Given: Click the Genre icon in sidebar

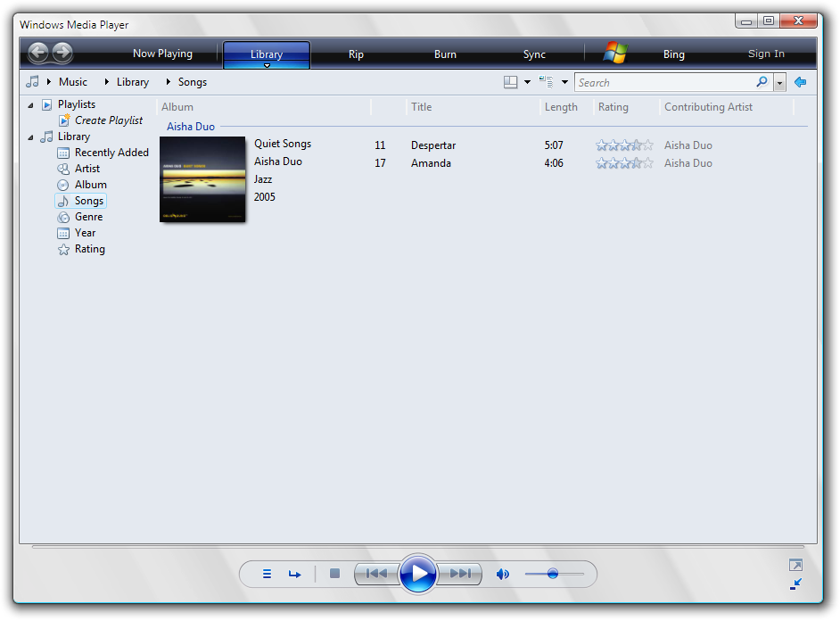Looking at the screenshot, I should tap(63, 217).
